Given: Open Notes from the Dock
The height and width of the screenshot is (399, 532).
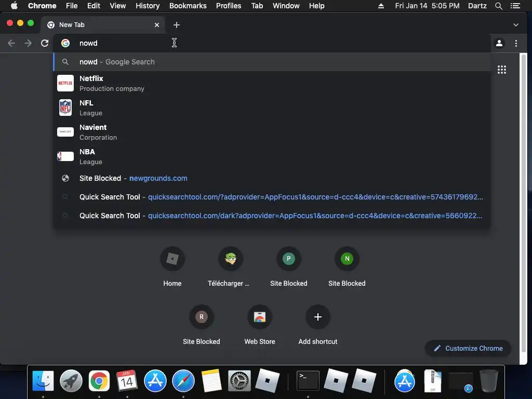Looking at the screenshot, I should [211, 381].
